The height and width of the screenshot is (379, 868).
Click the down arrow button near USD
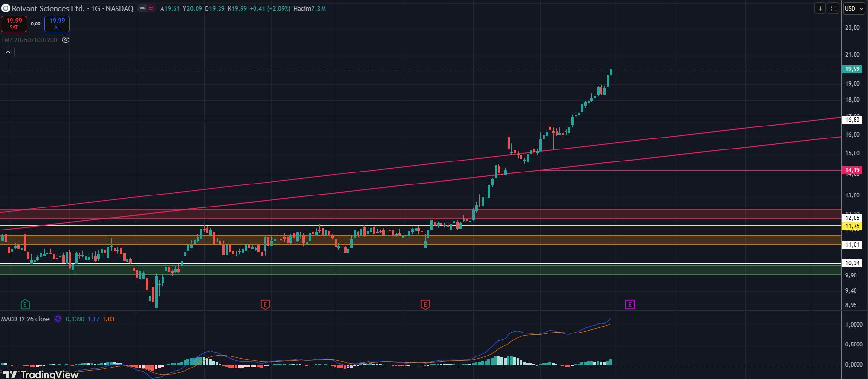point(820,8)
